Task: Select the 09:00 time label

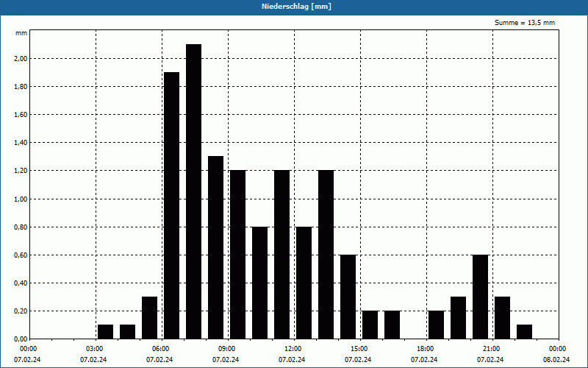Action: click(x=228, y=349)
